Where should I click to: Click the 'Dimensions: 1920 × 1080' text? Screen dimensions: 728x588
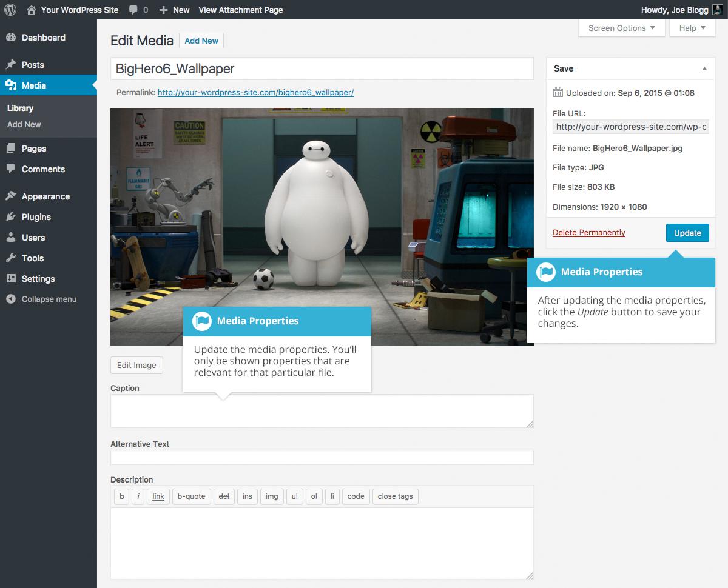pyautogui.click(x=600, y=207)
